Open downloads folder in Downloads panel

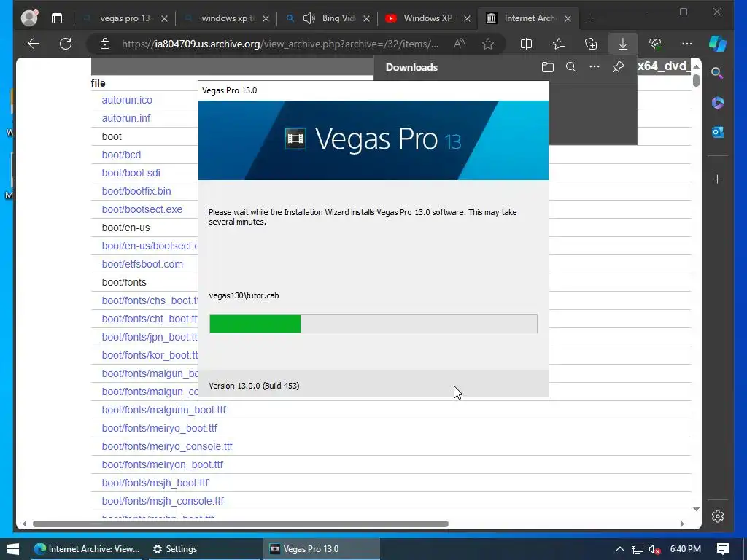point(548,67)
